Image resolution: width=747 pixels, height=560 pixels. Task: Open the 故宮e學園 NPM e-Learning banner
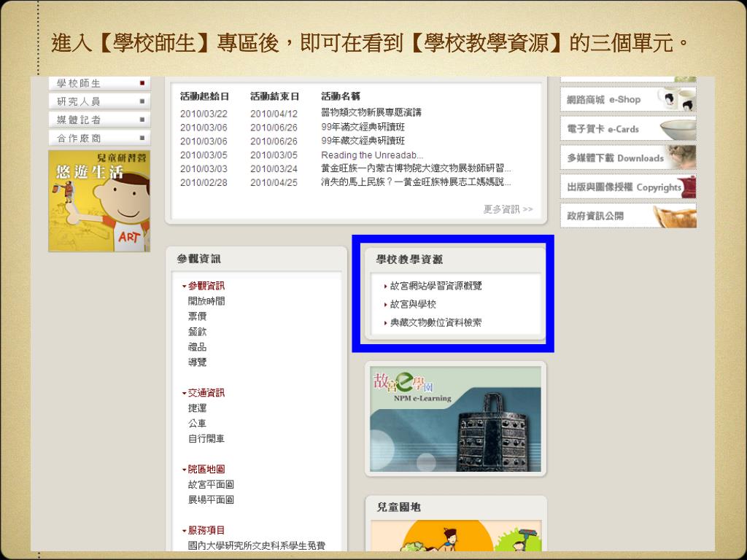455,419
